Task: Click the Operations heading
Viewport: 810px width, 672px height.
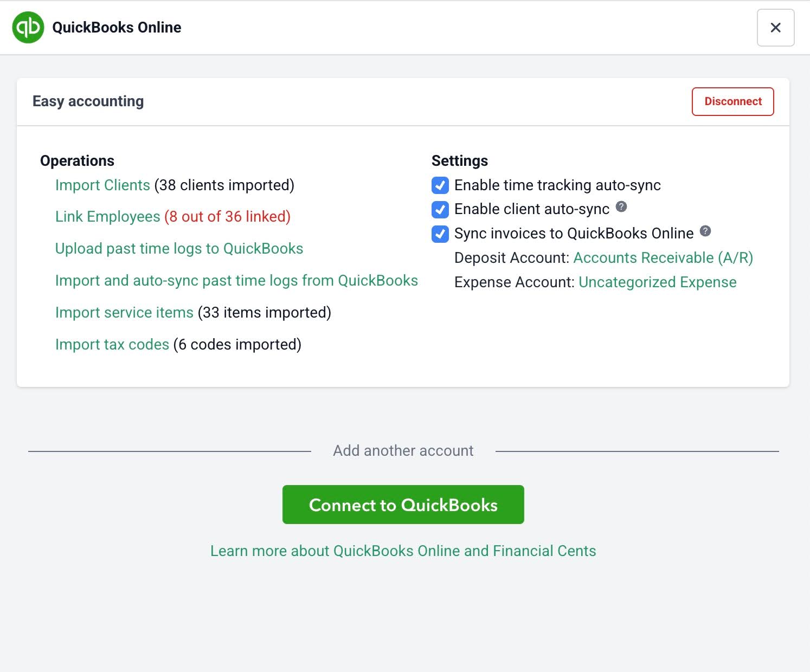Action: point(77,161)
